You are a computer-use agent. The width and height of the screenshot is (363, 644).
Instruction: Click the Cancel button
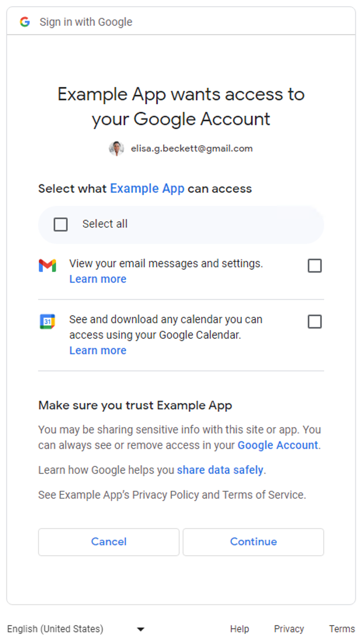click(108, 542)
